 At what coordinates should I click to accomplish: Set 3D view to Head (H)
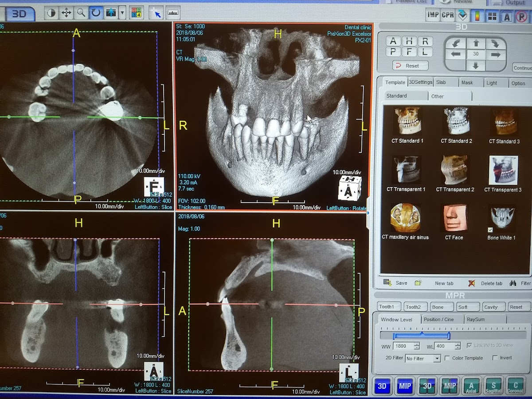[409, 41]
